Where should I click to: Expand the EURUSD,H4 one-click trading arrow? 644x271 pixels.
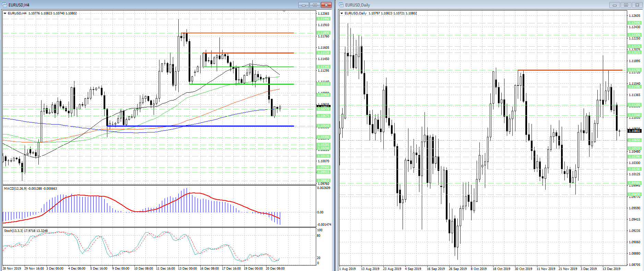tap(5, 13)
